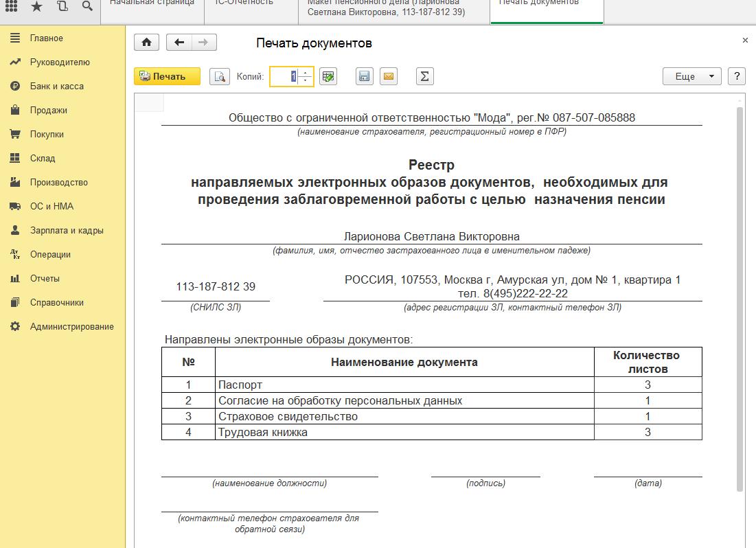Image resolution: width=756 pixels, height=548 pixels.
Task: Navigate back with left arrow
Action: tap(179, 43)
